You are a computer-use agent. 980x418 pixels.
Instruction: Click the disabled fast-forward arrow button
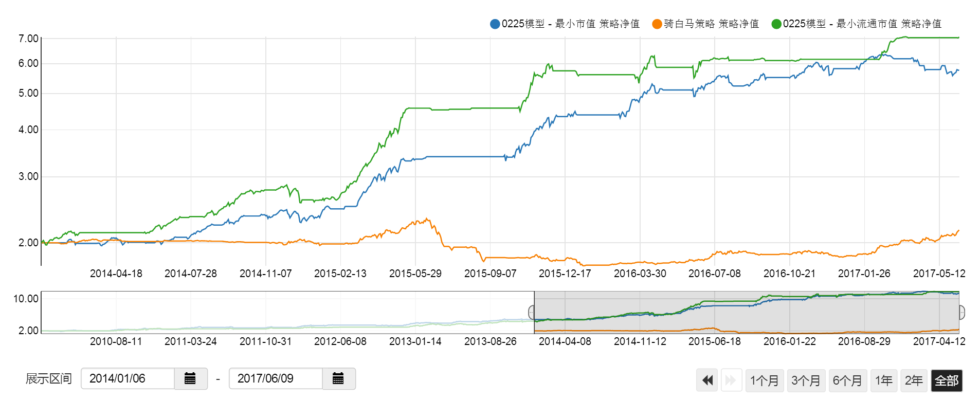731,380
